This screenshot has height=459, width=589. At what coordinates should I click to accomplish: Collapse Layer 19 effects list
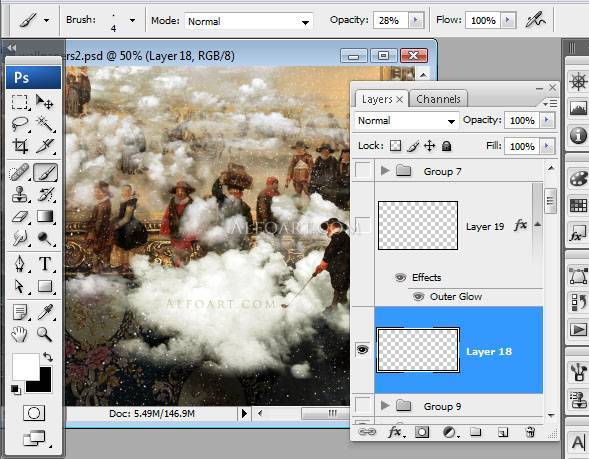pyautogui.click(x=538, y=225)
